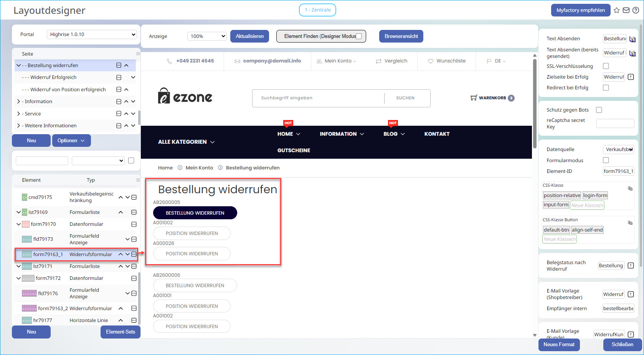The image size is (644, 355).
Task: Open the Portal Highrise dropdown
Action: tap(92, 35)
